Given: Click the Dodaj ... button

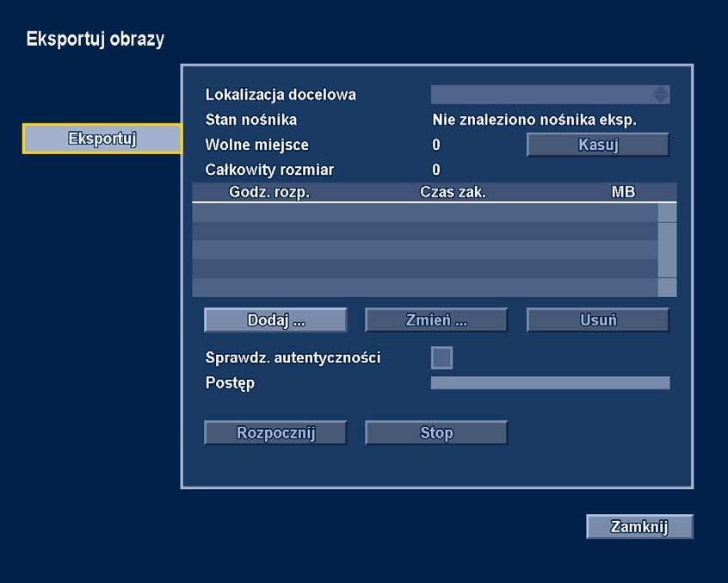Looking at the screenshot, I should [275, 320].
